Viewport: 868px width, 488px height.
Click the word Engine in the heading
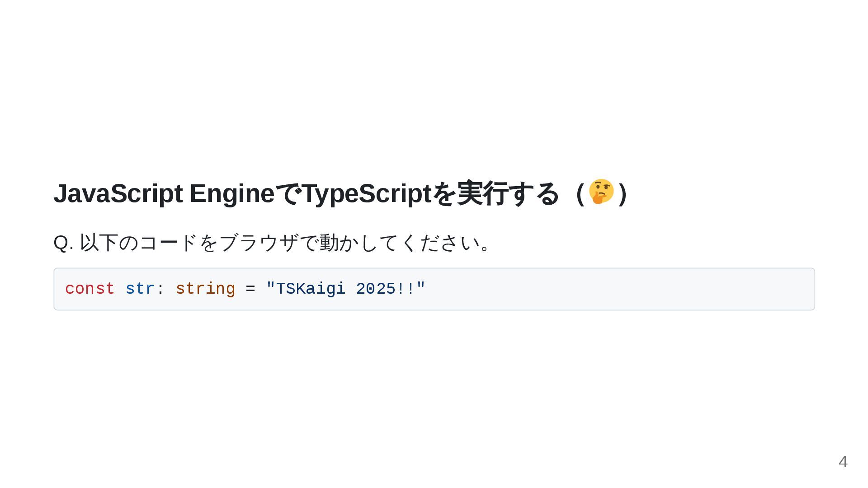[232, 194]
